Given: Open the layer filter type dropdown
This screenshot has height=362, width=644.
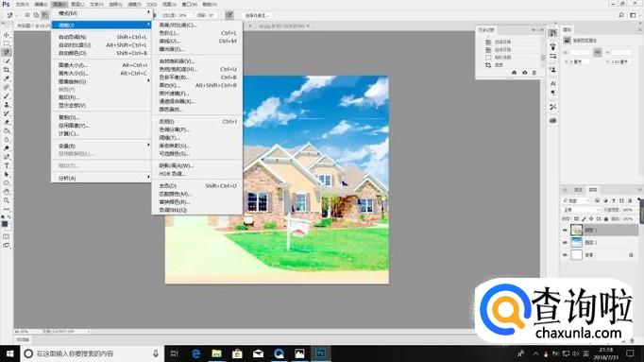Looking at the screenshot, I should point(576,200).
